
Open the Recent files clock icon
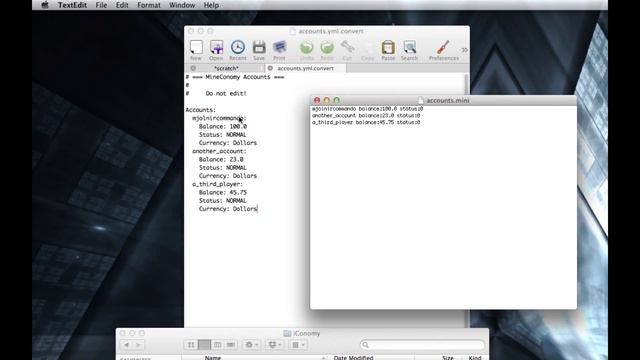coord(238,47)
